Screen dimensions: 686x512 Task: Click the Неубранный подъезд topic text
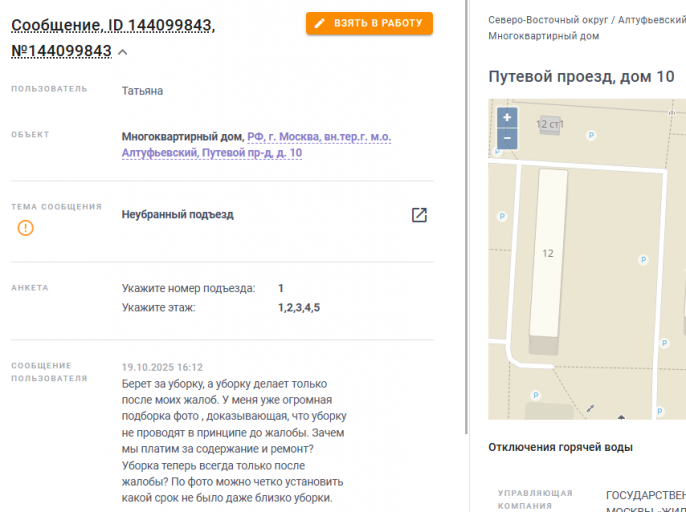[177, 214]
